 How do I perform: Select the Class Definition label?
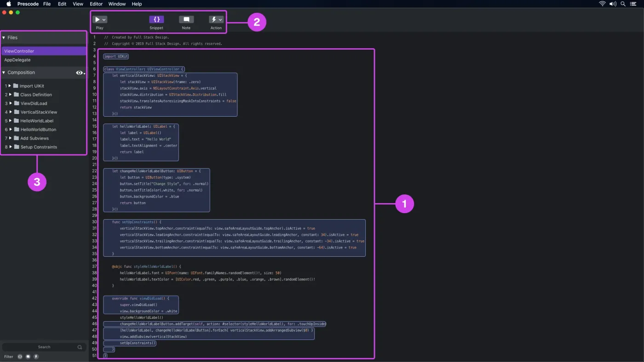point(36,95)
